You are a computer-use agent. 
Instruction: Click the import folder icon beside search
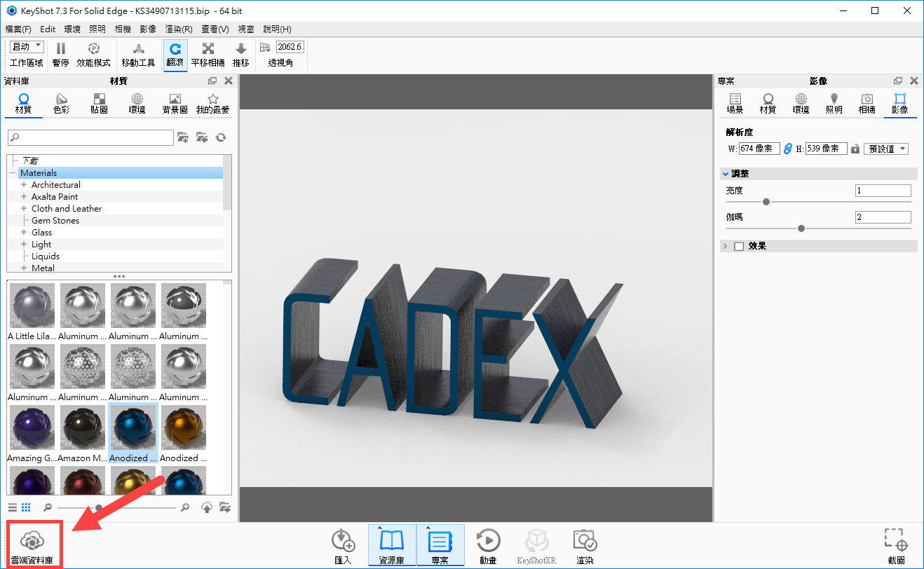[x=202, y=137]
